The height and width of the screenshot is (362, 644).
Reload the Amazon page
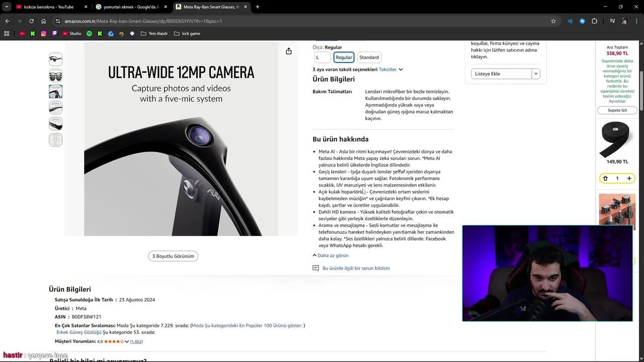[31, 21]
